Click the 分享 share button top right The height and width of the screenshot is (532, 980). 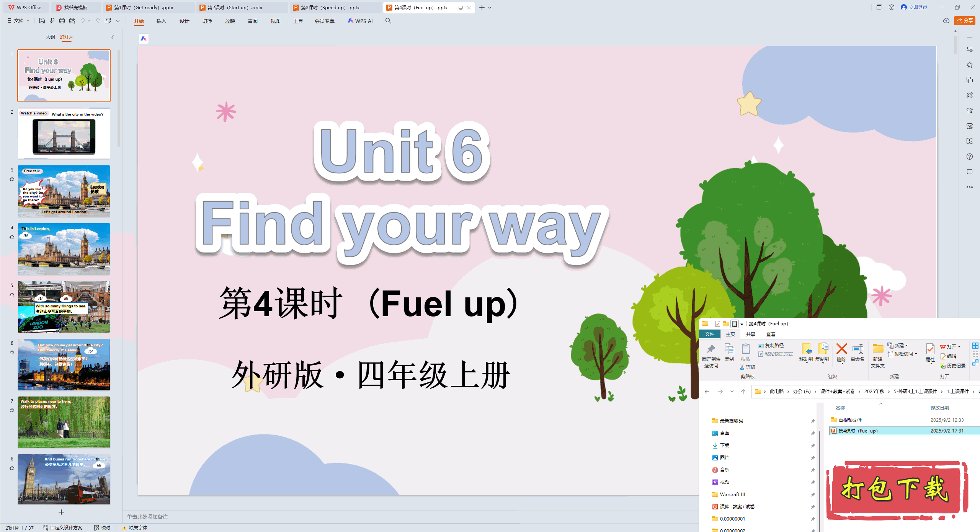[964, 21]
